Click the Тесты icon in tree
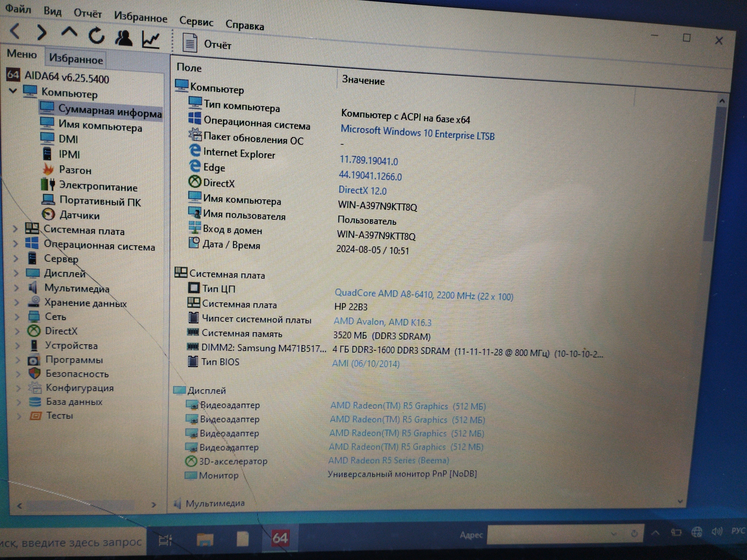 tap(35, 416)
